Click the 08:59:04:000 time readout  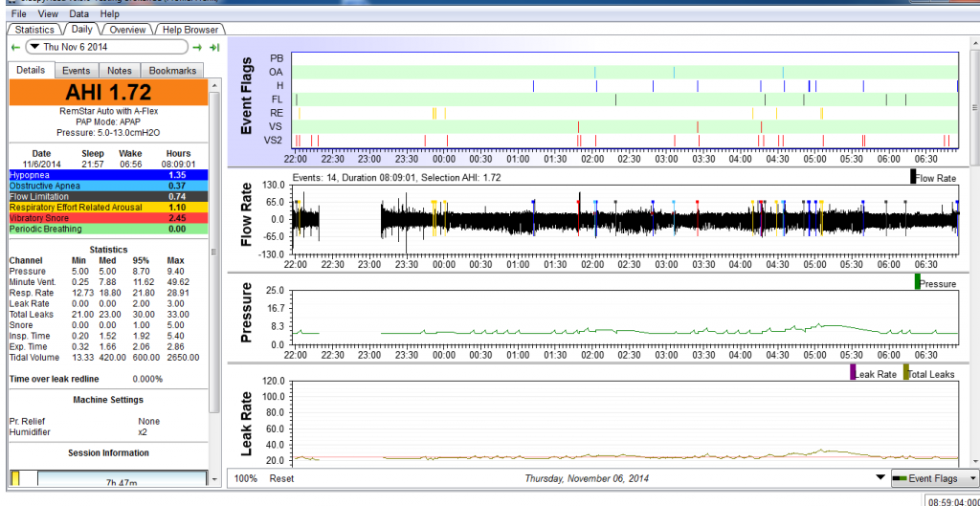[x=952, y=501]
